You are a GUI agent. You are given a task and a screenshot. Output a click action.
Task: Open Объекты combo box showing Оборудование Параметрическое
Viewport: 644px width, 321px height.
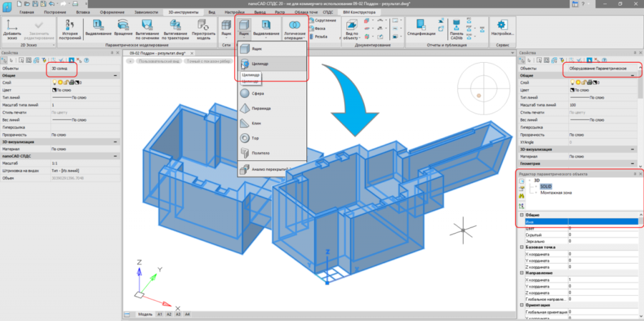(x=602, y=68)
